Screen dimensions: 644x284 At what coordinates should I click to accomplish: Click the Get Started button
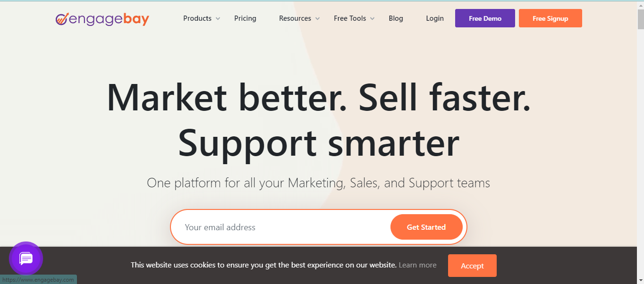426,227
